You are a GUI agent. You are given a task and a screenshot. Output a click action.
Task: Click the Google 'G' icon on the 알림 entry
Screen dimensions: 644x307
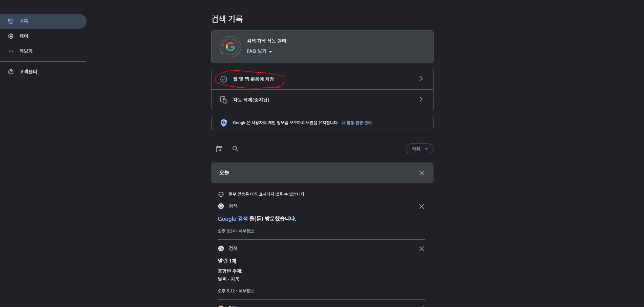pos(221,248)
